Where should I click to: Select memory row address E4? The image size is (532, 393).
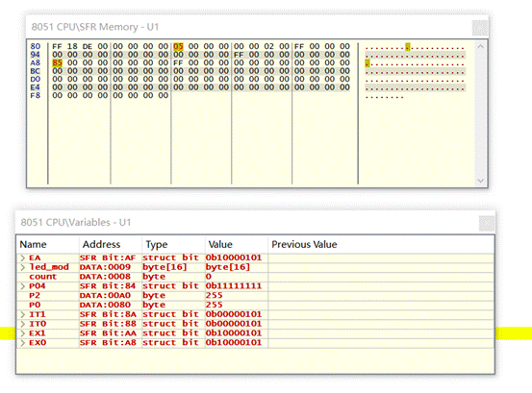pos(36,87)
